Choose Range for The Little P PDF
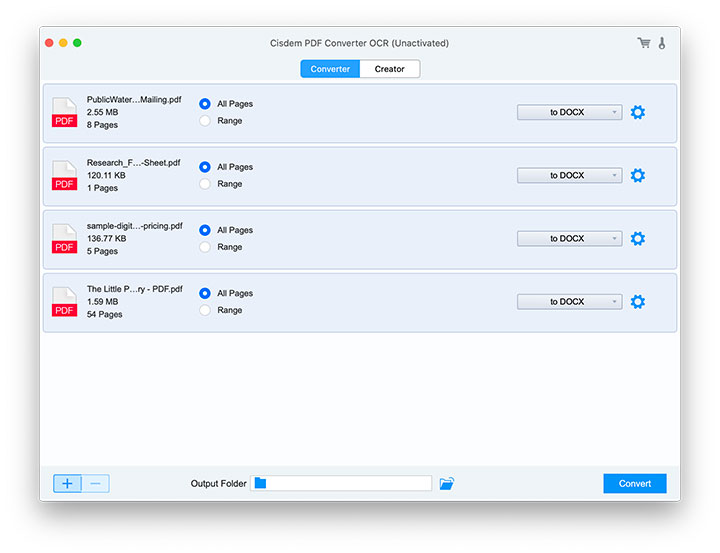Image resolution: width=720 pixels, height=553 pixels. (x=205, y=310)
